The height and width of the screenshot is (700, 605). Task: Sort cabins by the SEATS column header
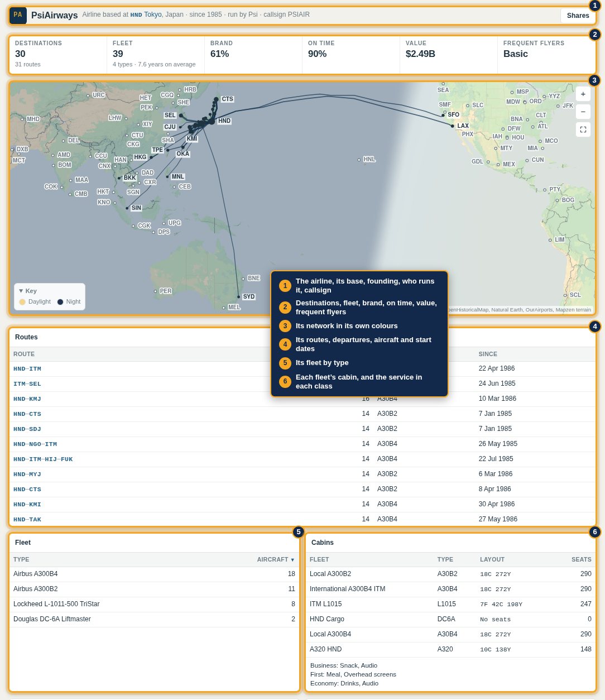pos(581,560)
